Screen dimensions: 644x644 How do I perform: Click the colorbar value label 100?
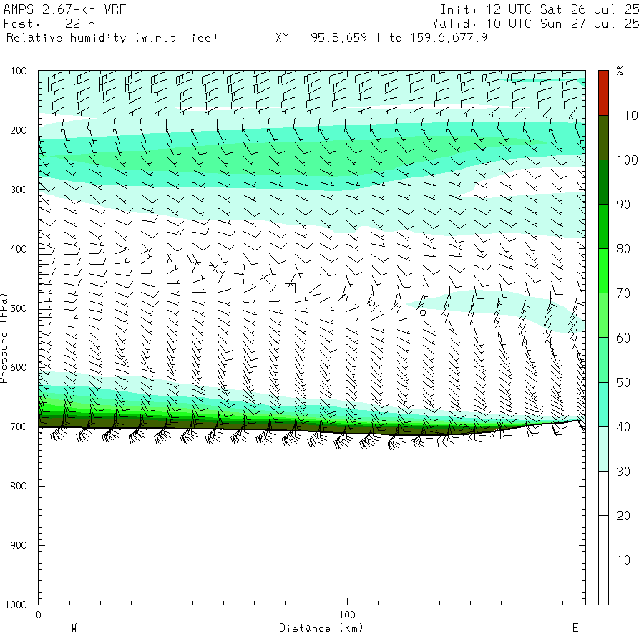pos(627,160)
